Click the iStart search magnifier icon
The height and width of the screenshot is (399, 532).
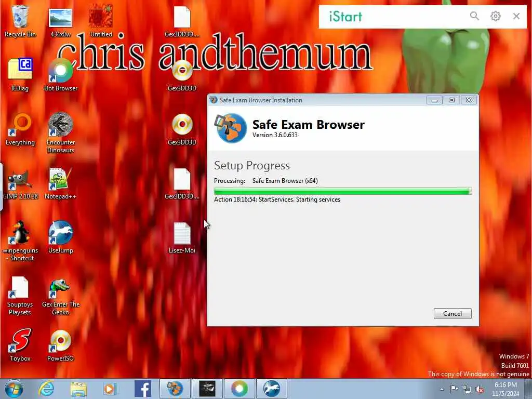click(474, 16)
